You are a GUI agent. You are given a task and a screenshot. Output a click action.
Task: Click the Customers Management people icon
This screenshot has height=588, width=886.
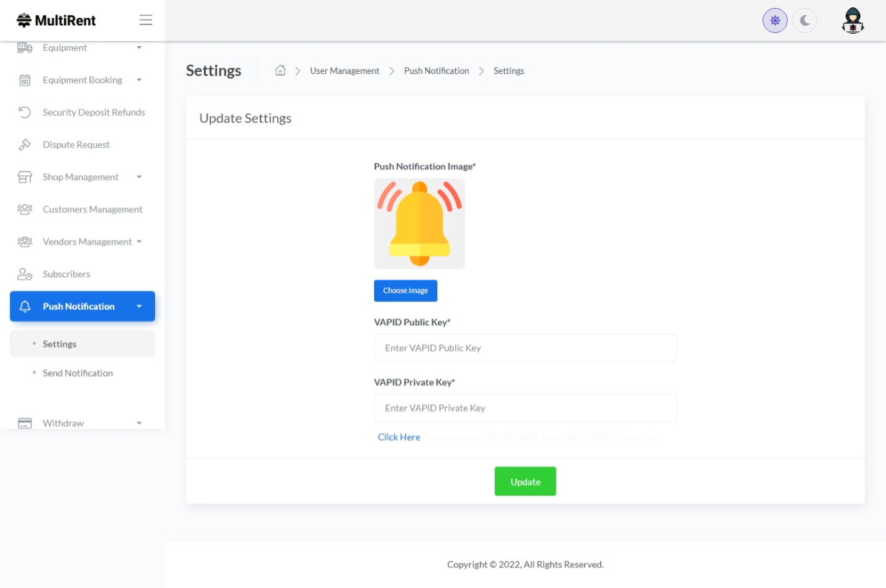click(24, 210)
